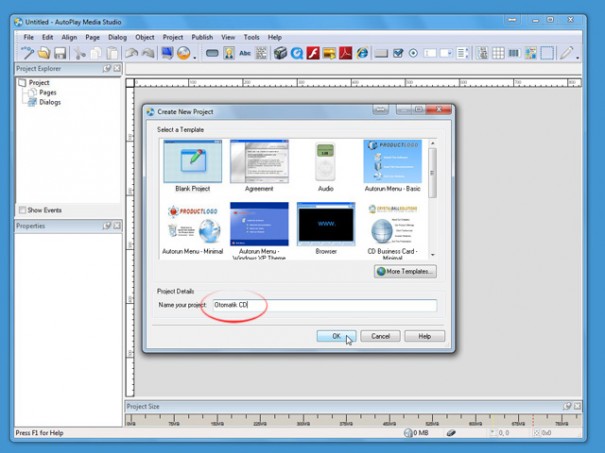
Task: Click the Name your project input field
Action: click(x=325, y=305)
